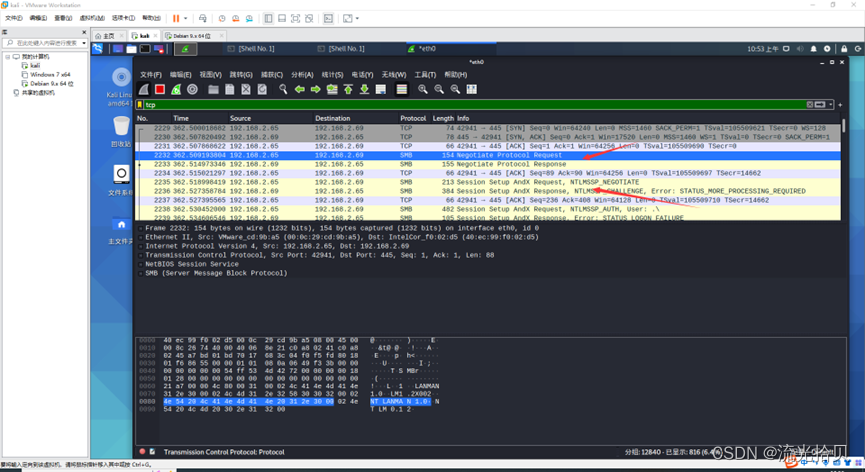865x472 pixels.
Task: Stop the running capture with red square
Action: point(160,89)
